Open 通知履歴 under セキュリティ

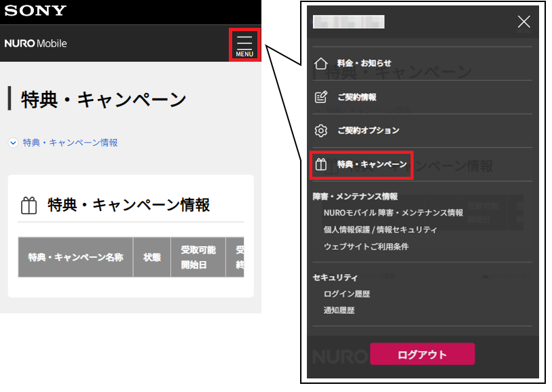339,310
